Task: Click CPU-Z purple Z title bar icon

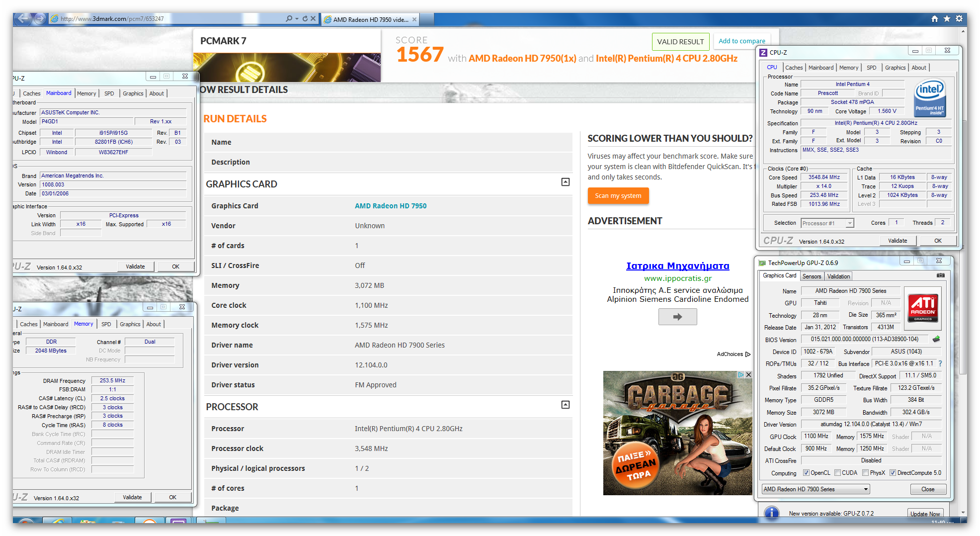Action: pos(763,52)
